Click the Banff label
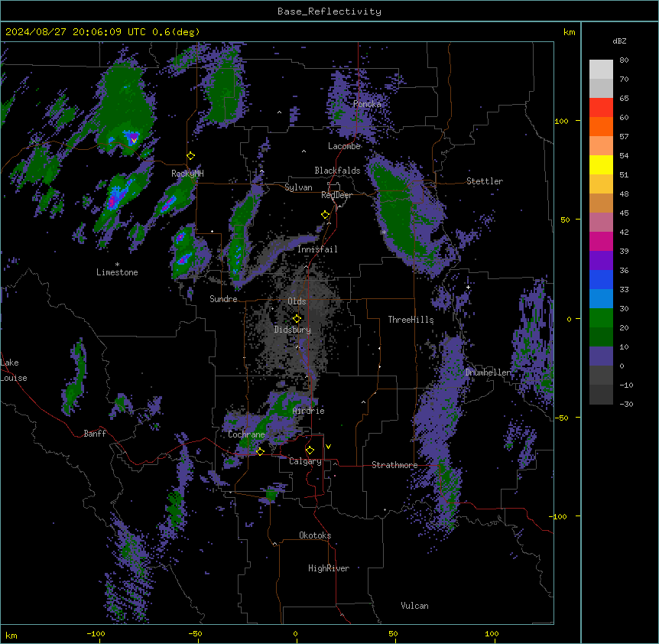 [95, 434]
